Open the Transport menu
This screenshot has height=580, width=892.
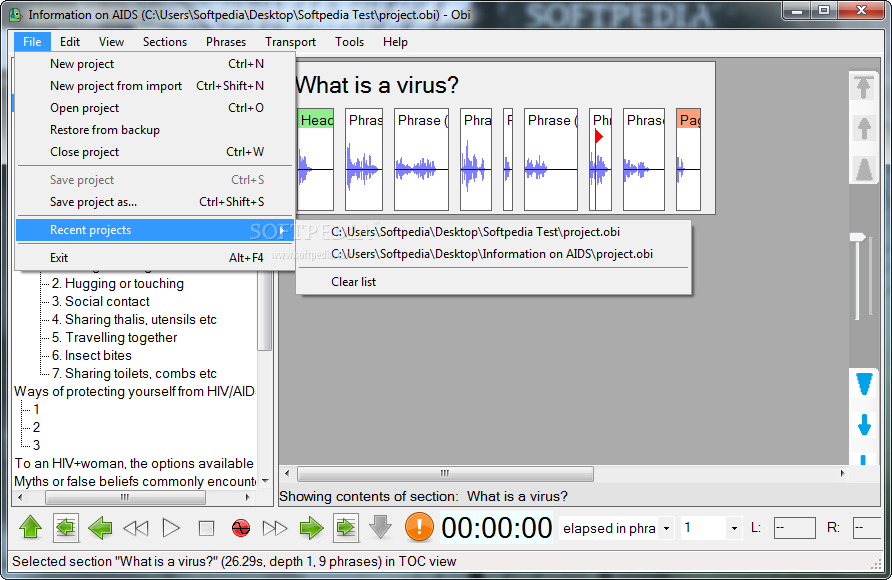tap(290, 42)
